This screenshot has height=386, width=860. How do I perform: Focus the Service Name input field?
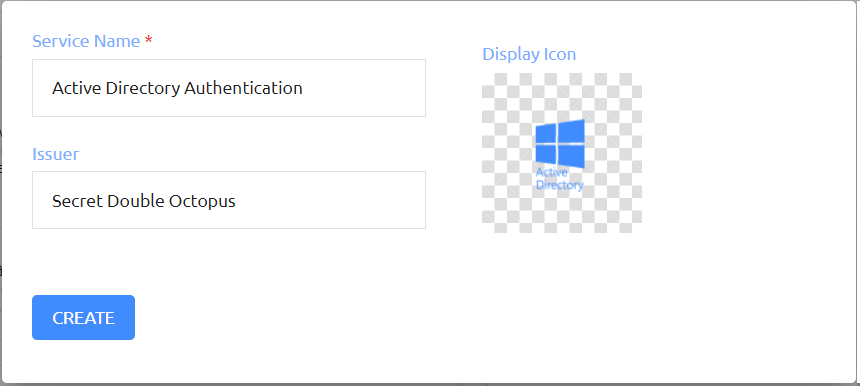click(229, 88)
